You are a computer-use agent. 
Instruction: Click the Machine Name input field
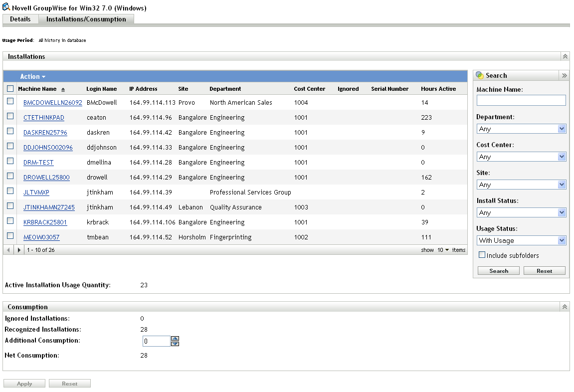click(x=521, y=101)
